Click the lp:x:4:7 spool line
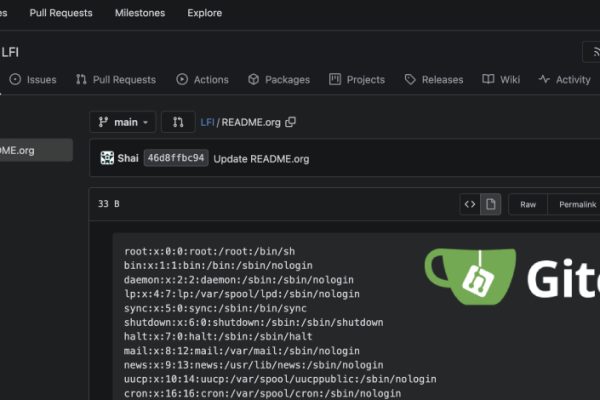This screenshot has height=400, width=600. pyautogui.click(x=242, y=294)
